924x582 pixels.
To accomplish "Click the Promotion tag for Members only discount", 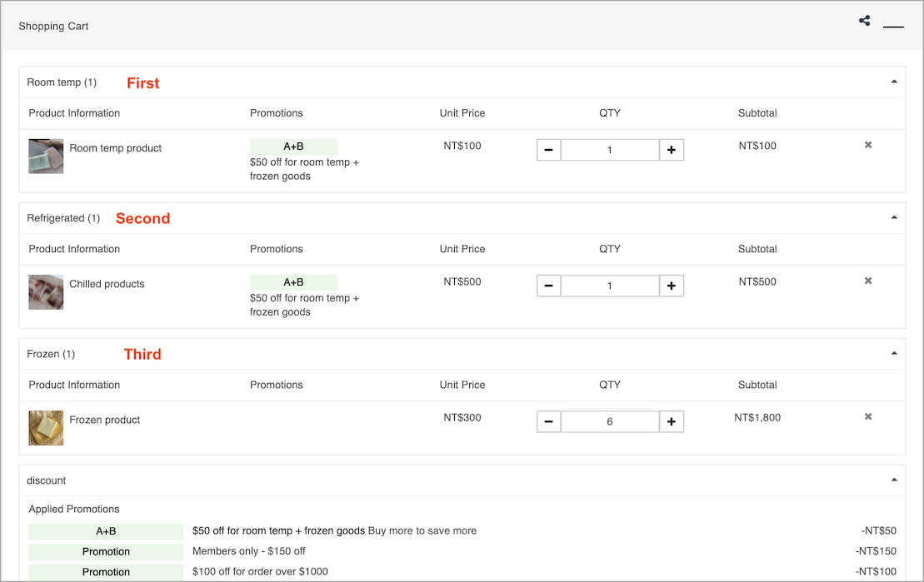I will (106, 552).
